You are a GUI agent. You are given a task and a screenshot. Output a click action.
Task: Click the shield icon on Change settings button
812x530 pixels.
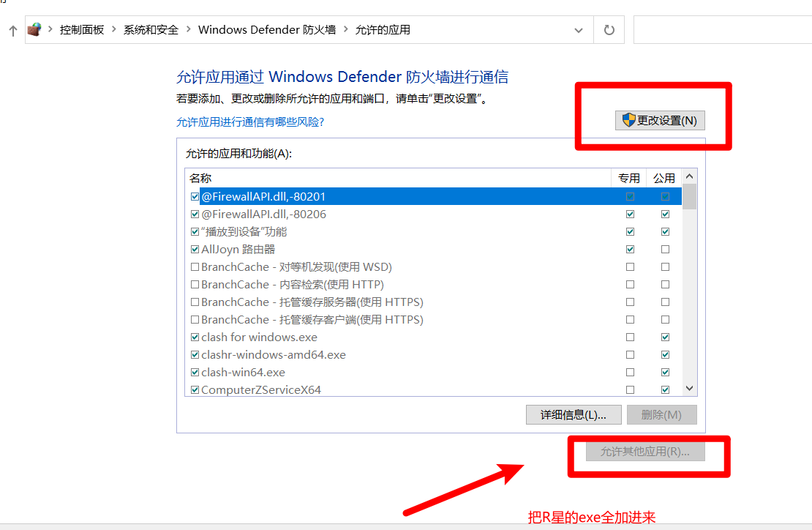[628, 120]
